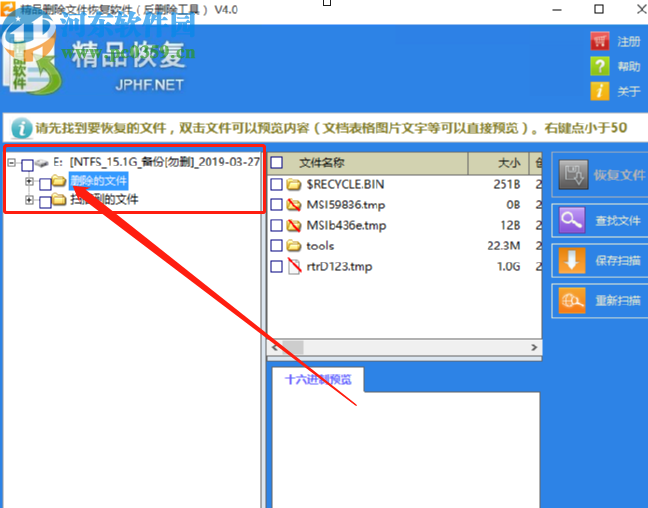Click the yellow info about icon
The height and width of the screenshot is (508, 648).
(600, 91)
